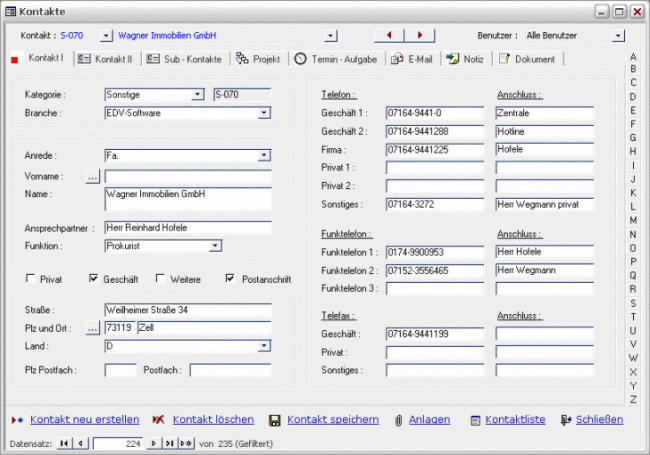Image resolution: width=650 pixels, height=455 pixels.
Task: Toggle the Postanschrift checkbox
Action: pyautogui.click(x=231, y=279)
